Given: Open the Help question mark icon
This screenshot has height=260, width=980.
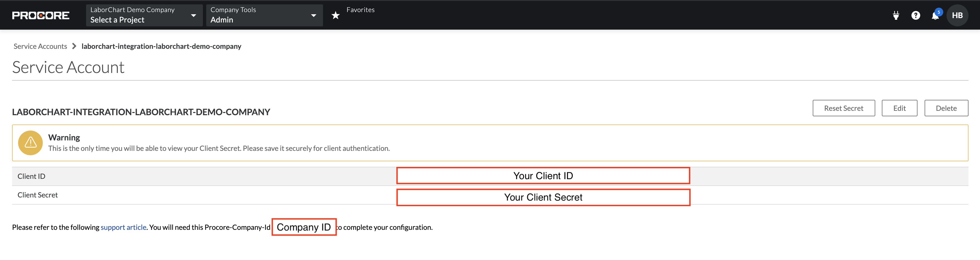Looking at the screenshot, I should click(916, 15).
